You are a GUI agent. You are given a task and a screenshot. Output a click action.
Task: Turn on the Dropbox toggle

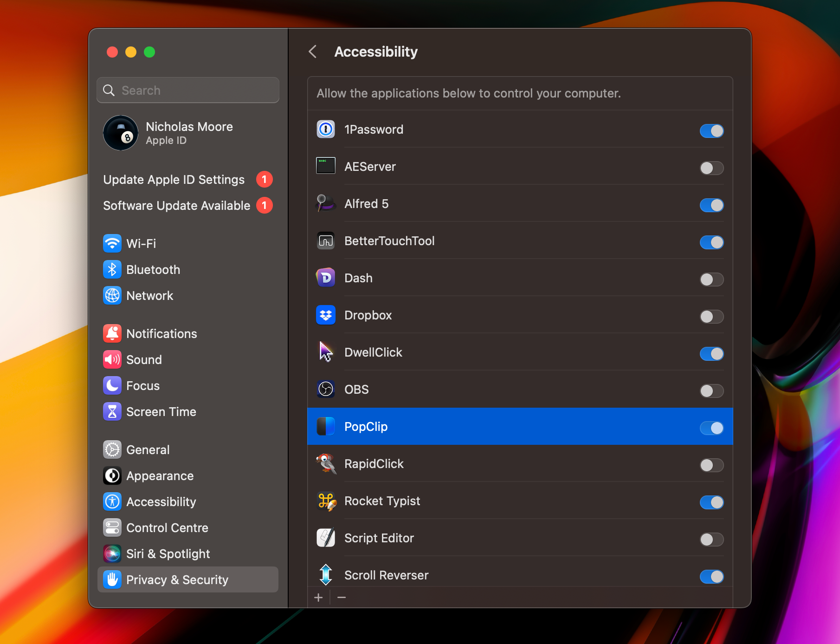(711, 317)
